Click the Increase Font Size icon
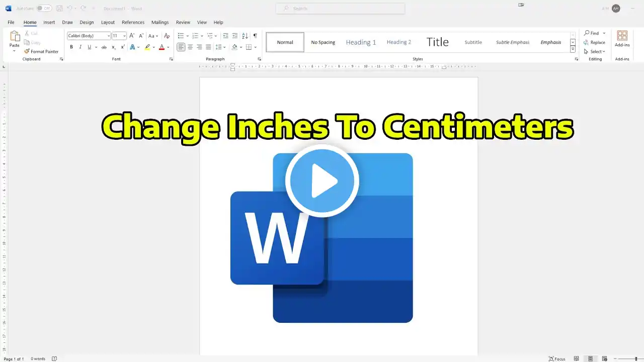Screen dimensions: 644x362 point(132,36)
